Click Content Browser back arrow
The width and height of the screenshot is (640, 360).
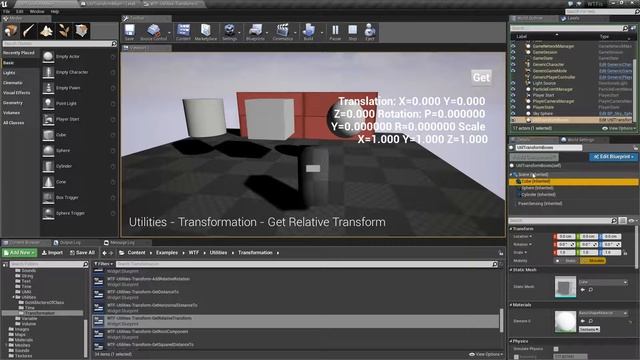(x=104, y=253)
